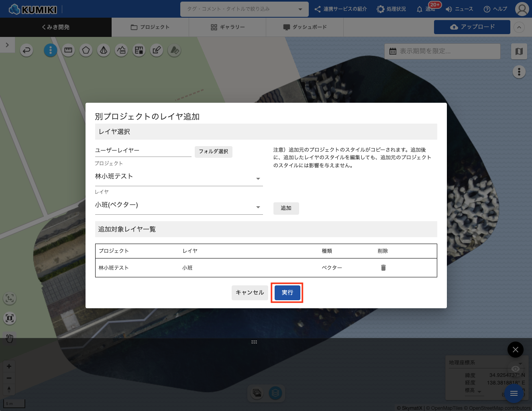532x411 pixels.
Task: Open the map basemap switcher icon
Action: pyautogui.click(x=519, y=51)
